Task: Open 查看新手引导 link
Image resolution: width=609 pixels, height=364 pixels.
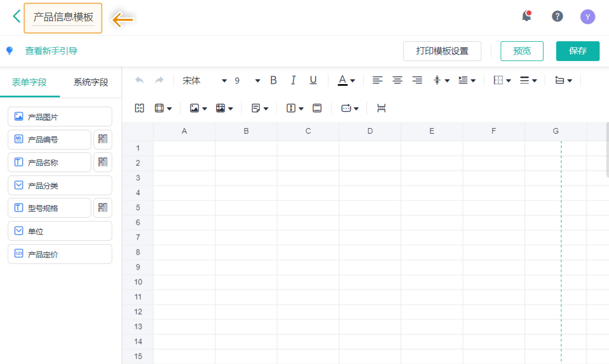Action: tap(51, 51)
